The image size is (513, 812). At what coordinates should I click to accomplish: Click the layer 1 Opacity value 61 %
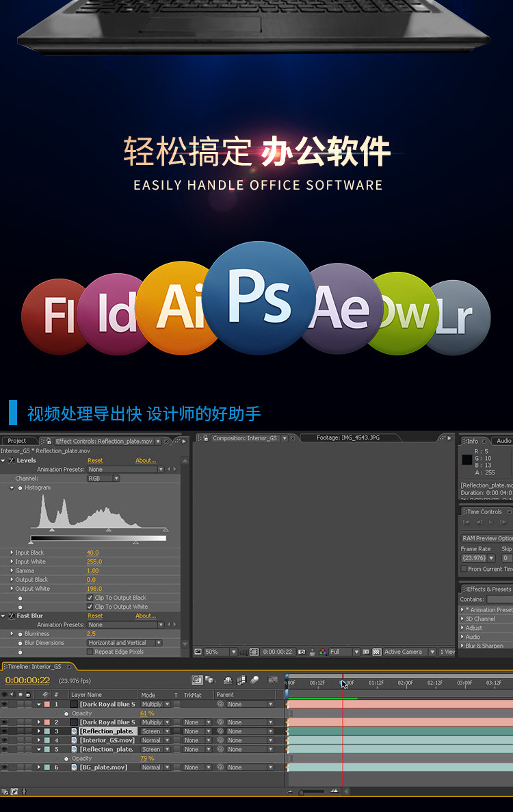147,713
